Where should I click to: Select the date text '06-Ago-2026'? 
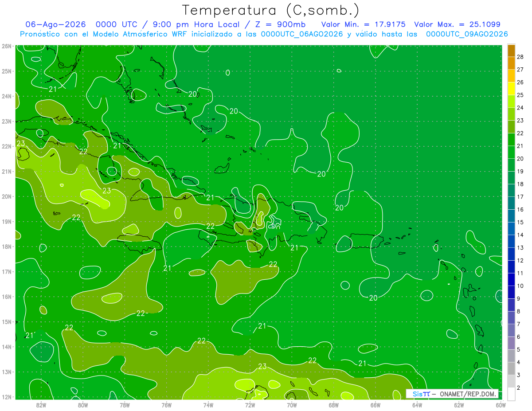point(55,25)
